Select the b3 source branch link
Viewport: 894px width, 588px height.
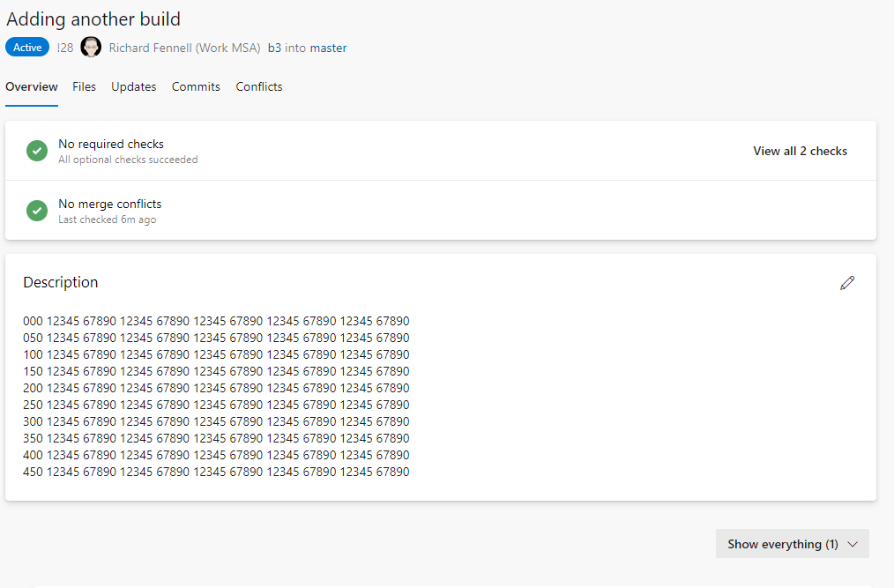click(273, 47)
